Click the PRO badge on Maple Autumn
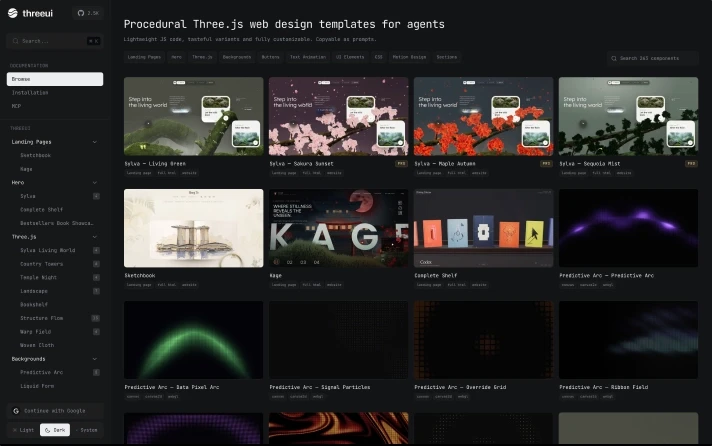This screenshot has height=446, width=712. coord(546,164)
